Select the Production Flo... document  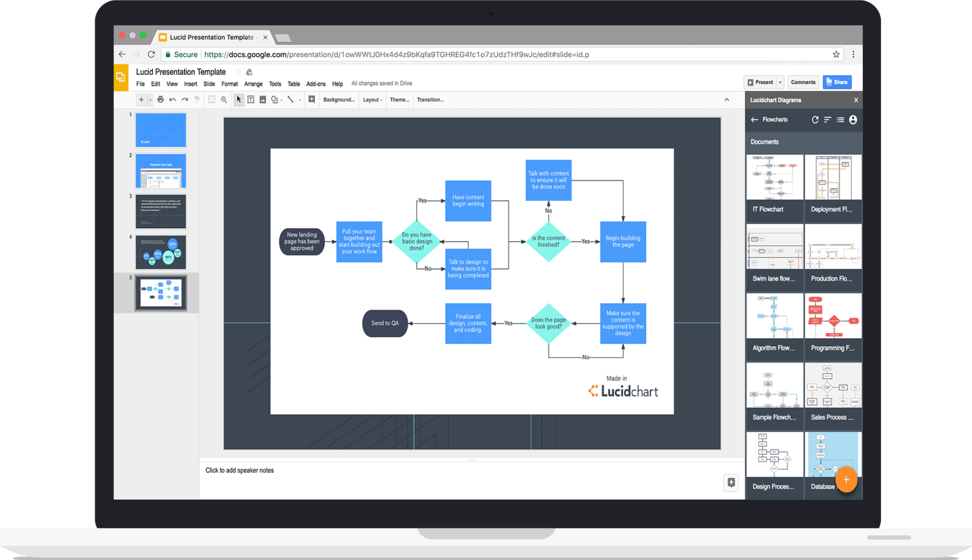tap(833, 257)
